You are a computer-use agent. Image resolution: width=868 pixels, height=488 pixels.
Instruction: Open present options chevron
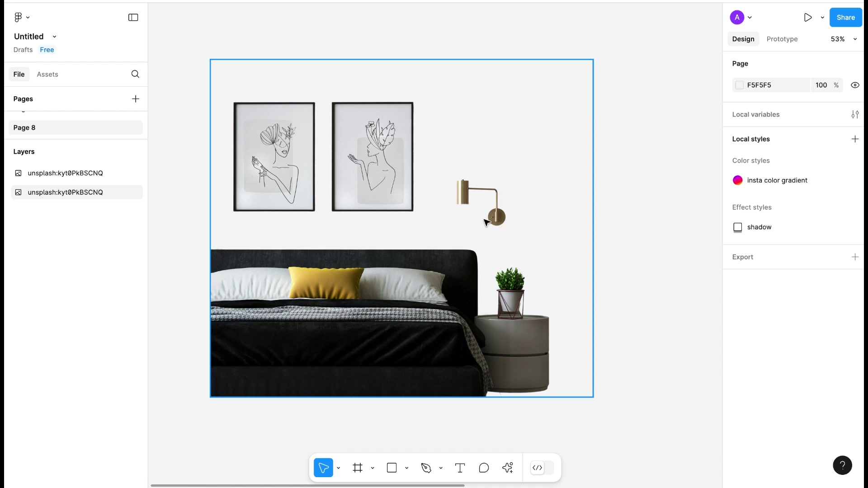coord(822,18)
